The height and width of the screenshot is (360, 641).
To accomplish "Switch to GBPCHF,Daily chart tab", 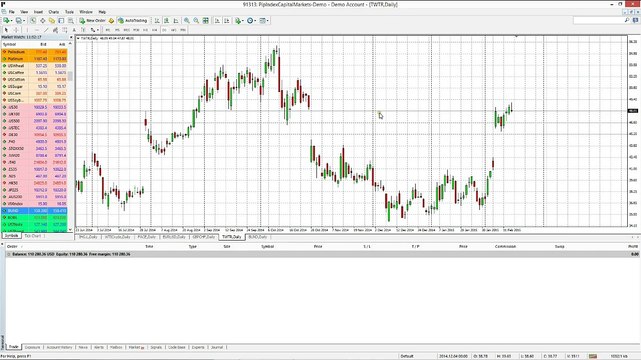I will pyautogui.click(x=204, y=237).
